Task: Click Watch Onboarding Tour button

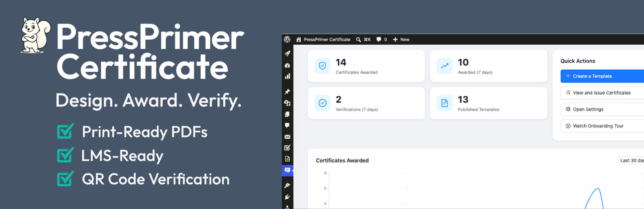Action: click(x=602, y=126)
